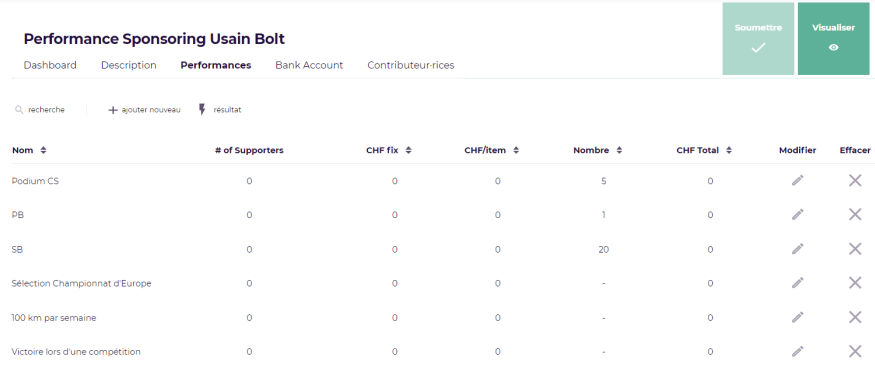This screenshot has width=875, height=367.
Task: Sort by CHF fix column arrows
Action: pyautogui.click(x=408, y=150)
